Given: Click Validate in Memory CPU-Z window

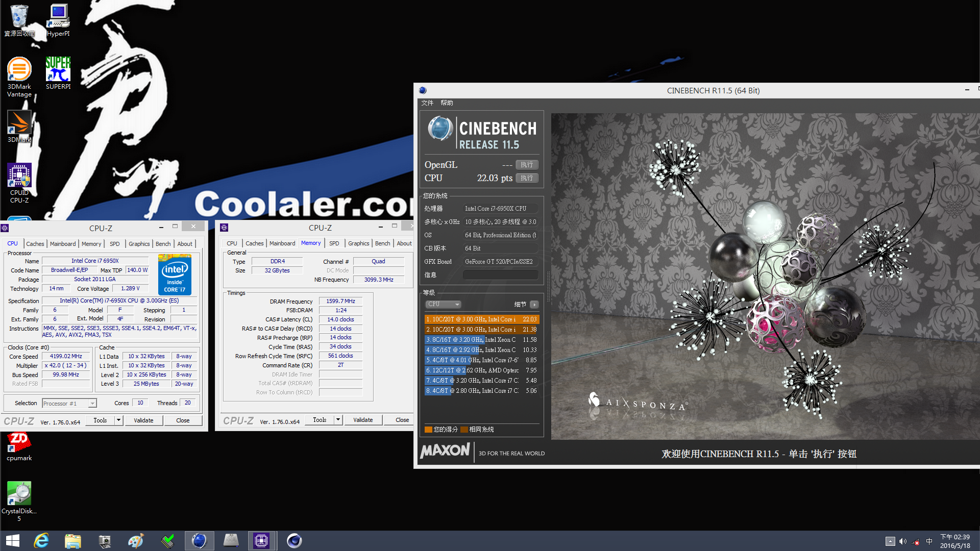Looking at the screenshot, I should [363, 420].
